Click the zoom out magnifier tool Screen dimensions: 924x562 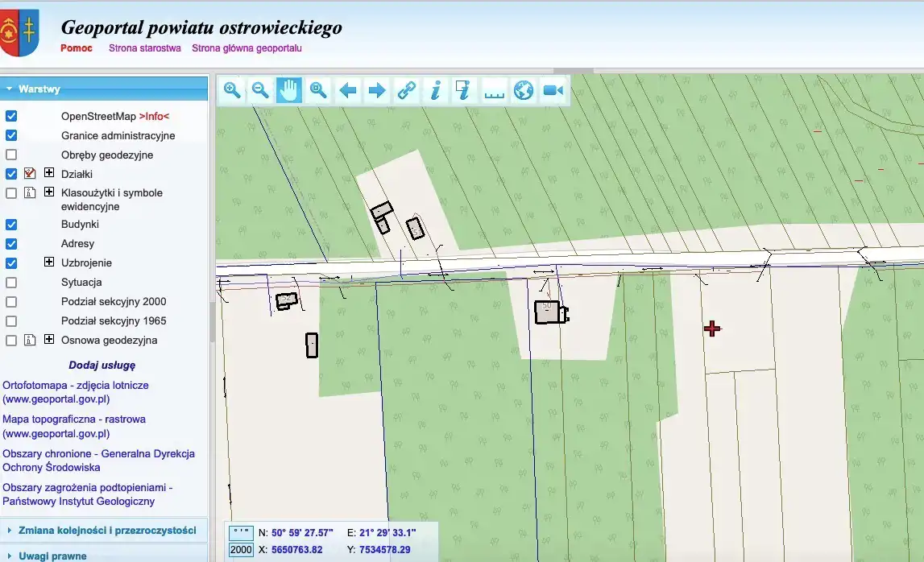(260, 90)
